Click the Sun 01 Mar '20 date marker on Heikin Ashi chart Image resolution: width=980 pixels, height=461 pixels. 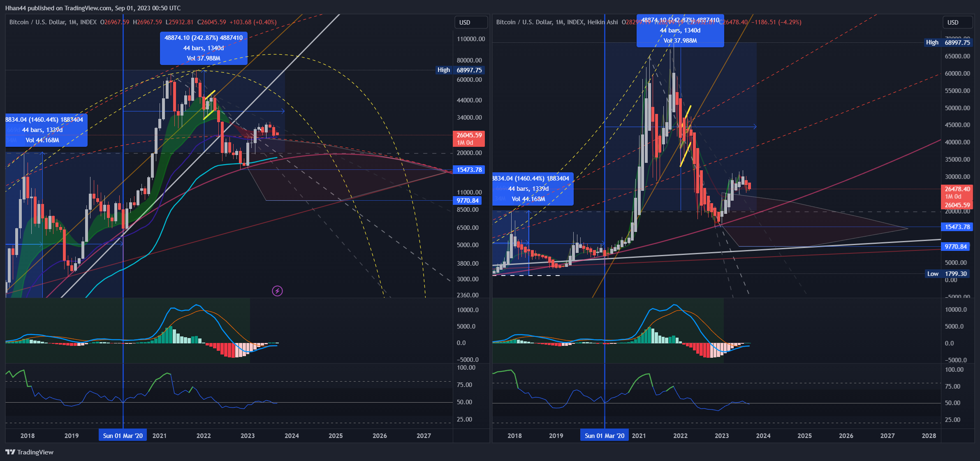(605, 436)
